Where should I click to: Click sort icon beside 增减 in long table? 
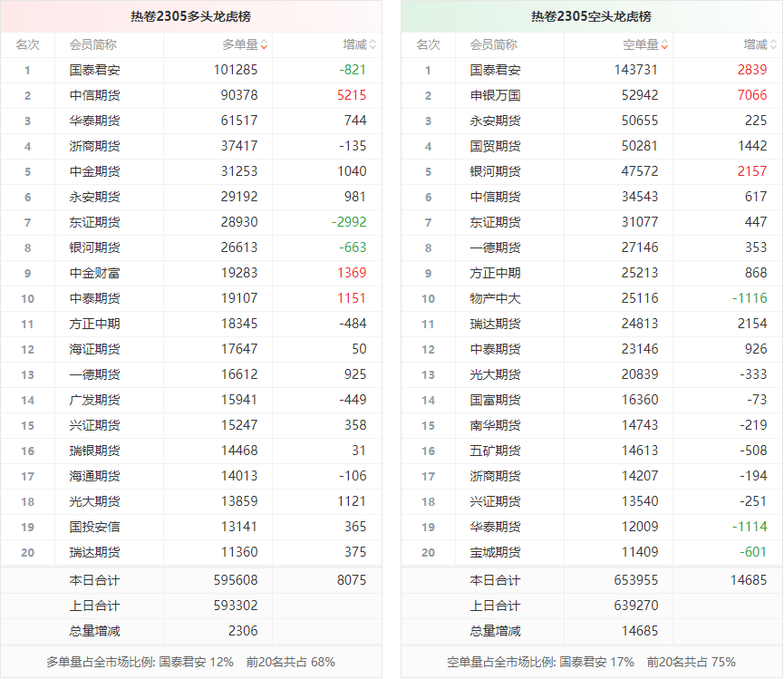(373, 44)
